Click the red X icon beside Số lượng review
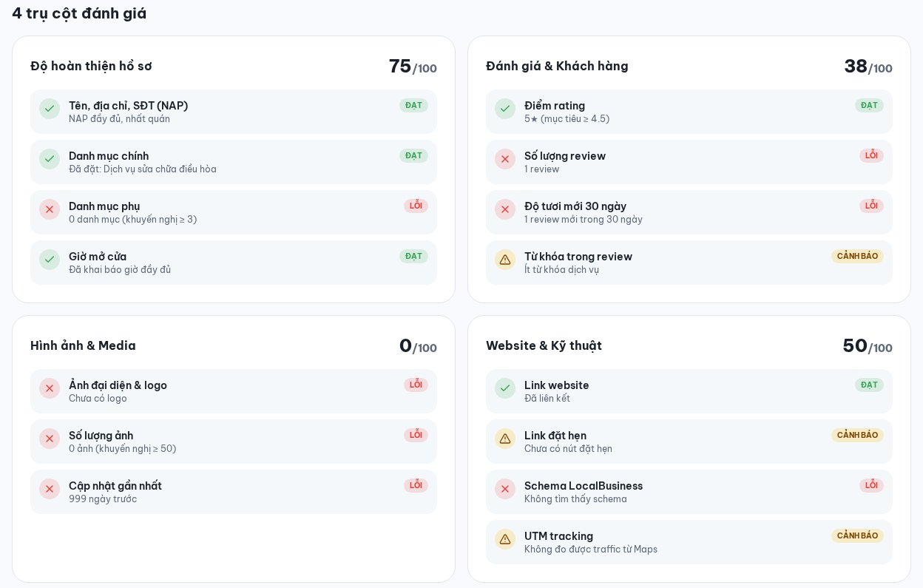This screenshot has width=923, height=588. pos(505,159)
